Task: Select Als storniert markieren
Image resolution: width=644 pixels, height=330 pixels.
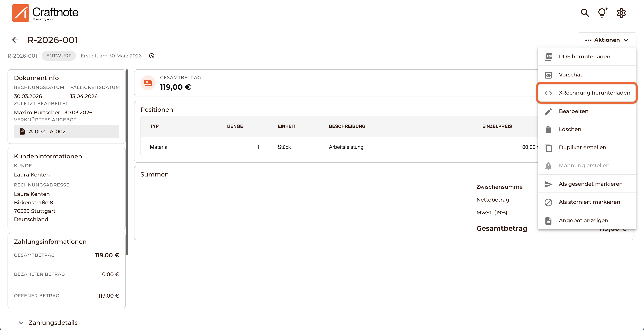Action: click(x=589, y=202)
